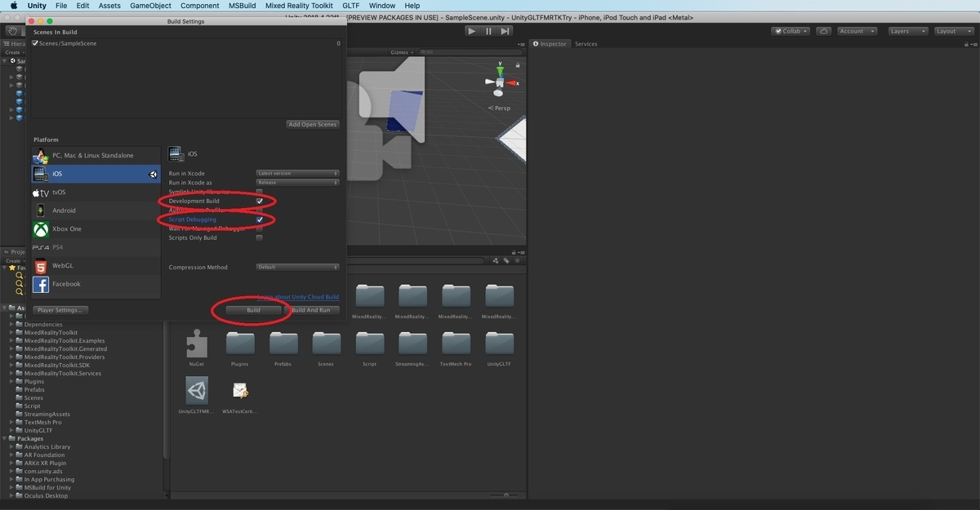This screenshot has width=980, height=510.
Task: Click the Pause button in Unity toolbar
Action: click(x=488, y=31)
